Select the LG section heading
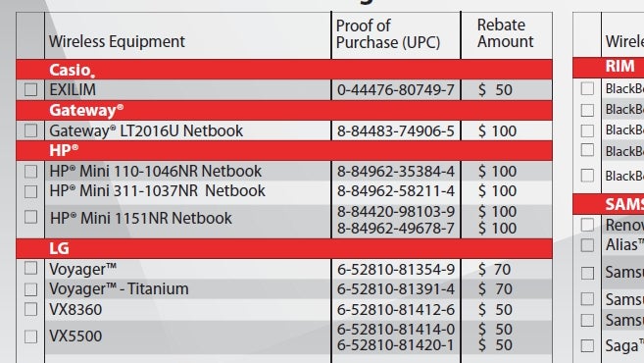The image size is (644, 363). 59,248
